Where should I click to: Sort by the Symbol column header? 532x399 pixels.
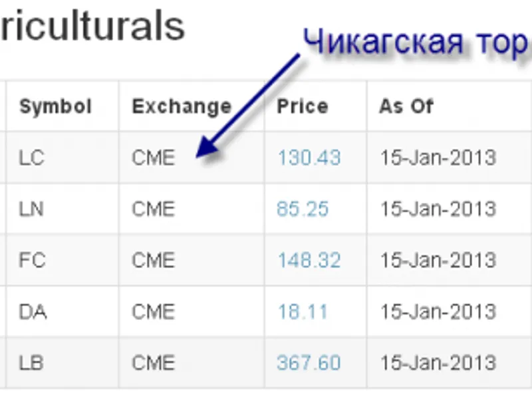click(56, 106)
